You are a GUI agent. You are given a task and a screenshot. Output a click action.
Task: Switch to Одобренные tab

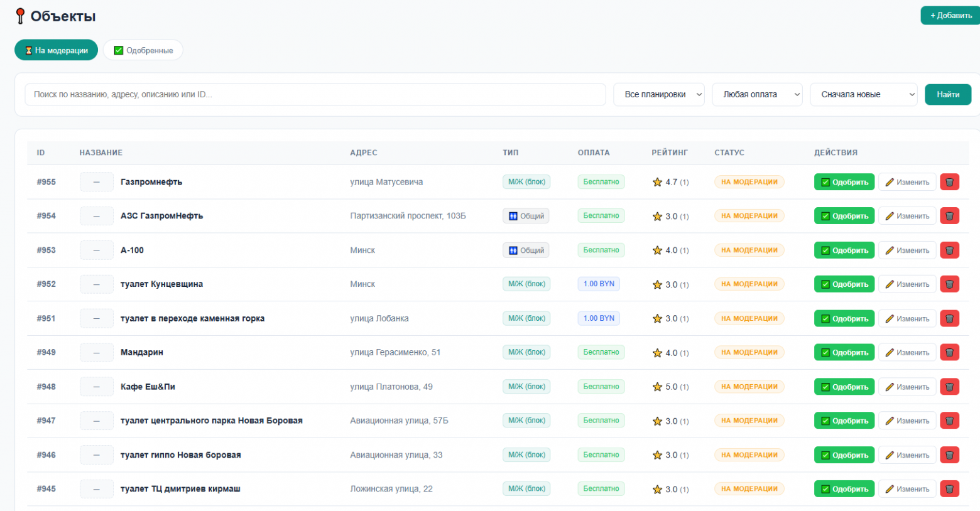(x=143, y=50)
